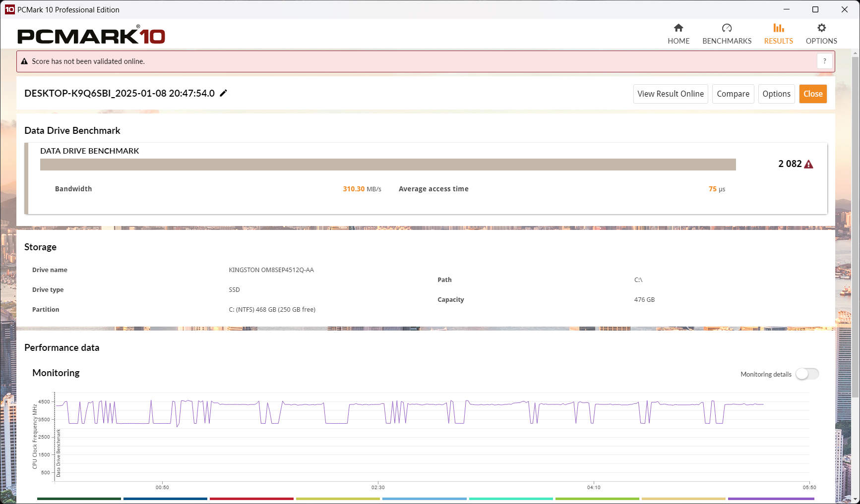This screenshot has width=860, height=504.
Task: Open the result Options button
Action: tap(776, 94)
